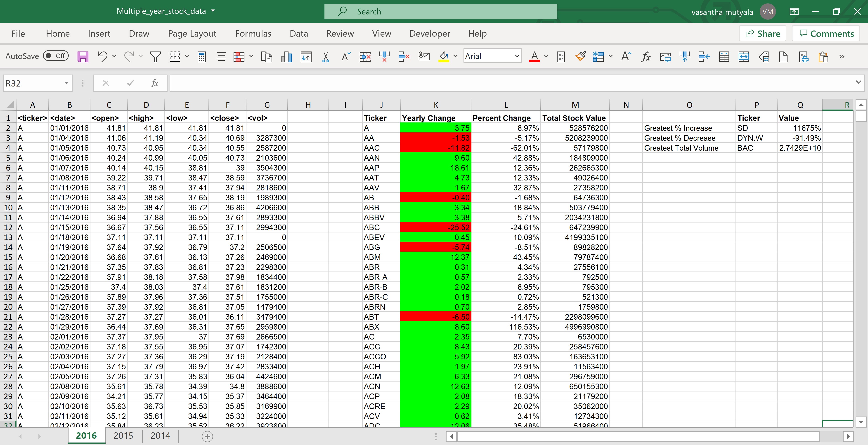This screenshot has width=868, height=445.
Task: Switch to the Page Layout tab
Action: coord(192,34)
